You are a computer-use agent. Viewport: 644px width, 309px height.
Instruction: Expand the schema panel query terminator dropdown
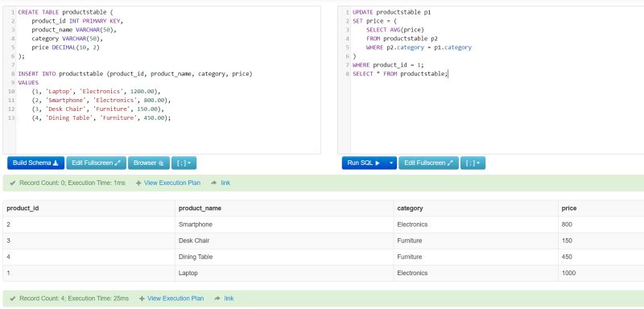tap(184, 163)
